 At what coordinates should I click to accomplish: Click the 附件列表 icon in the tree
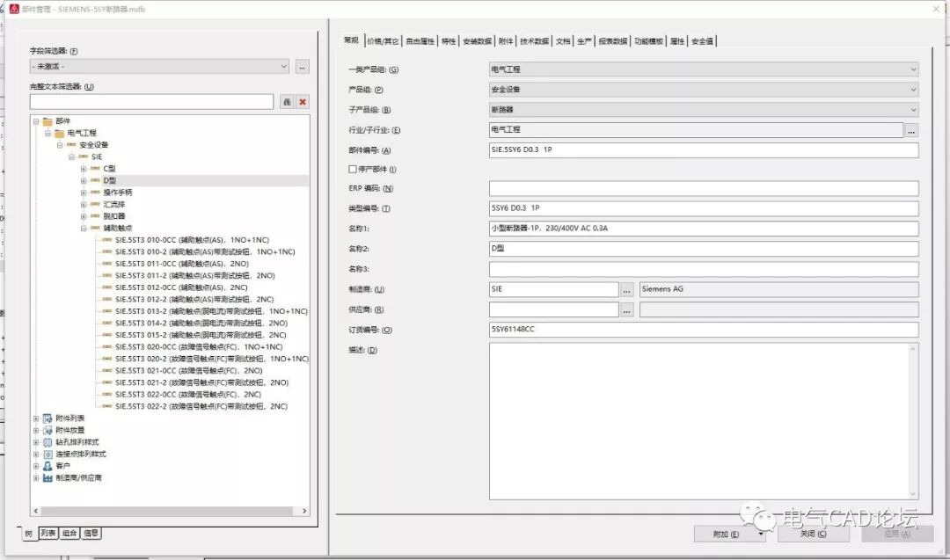tap(47, 418)
